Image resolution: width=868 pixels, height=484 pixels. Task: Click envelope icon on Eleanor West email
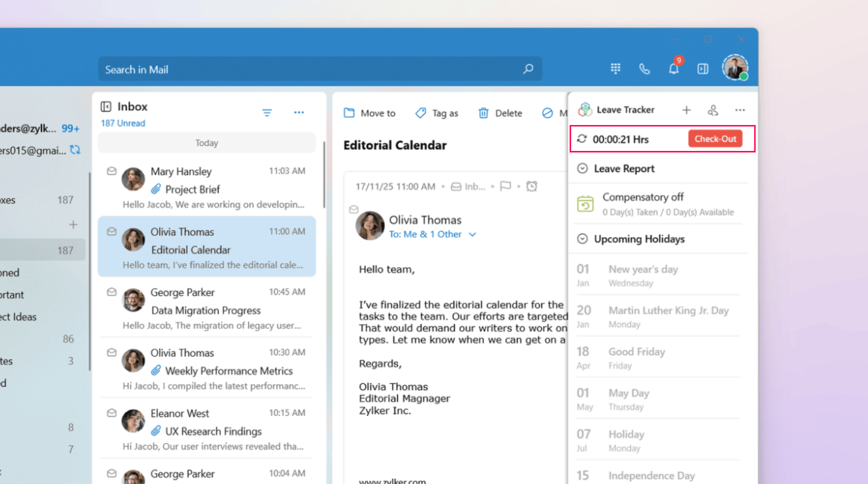[112, 413]
